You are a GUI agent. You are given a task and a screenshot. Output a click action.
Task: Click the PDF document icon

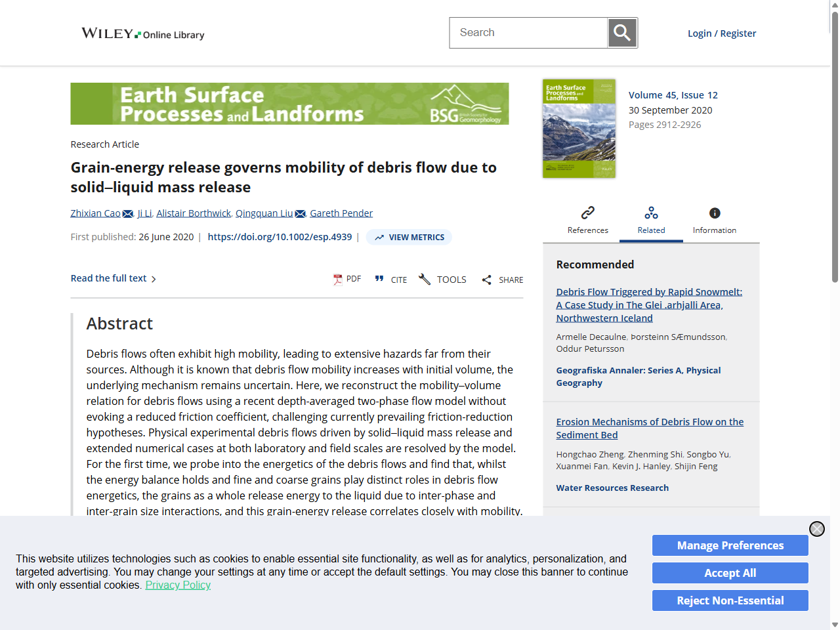click(338, 280)
